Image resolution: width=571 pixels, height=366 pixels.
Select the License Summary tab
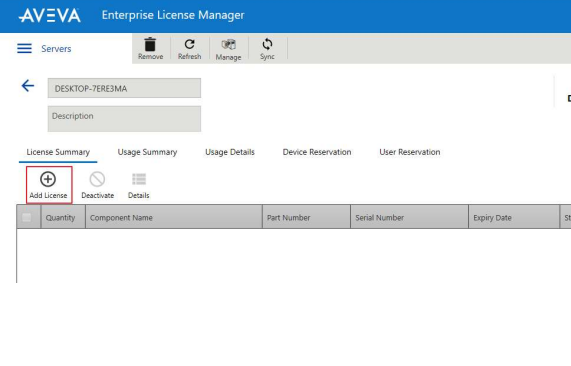[58, 152]
